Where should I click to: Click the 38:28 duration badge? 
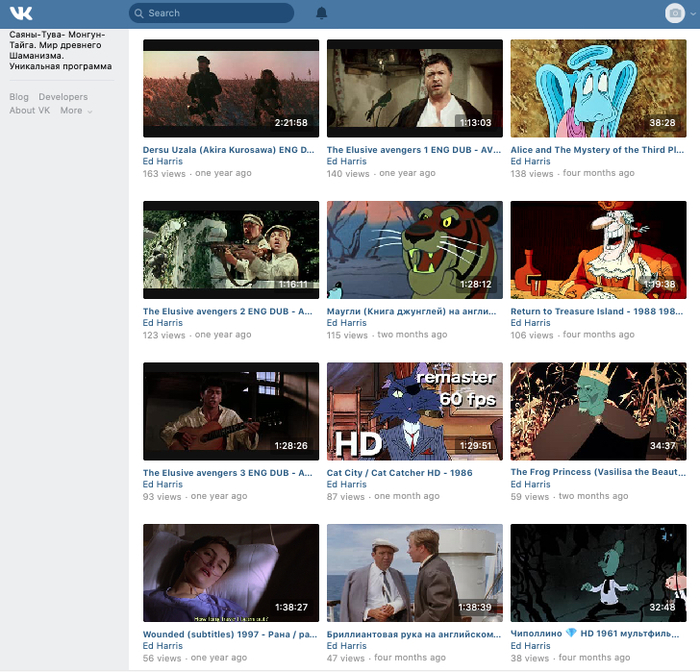coord(662,122)
